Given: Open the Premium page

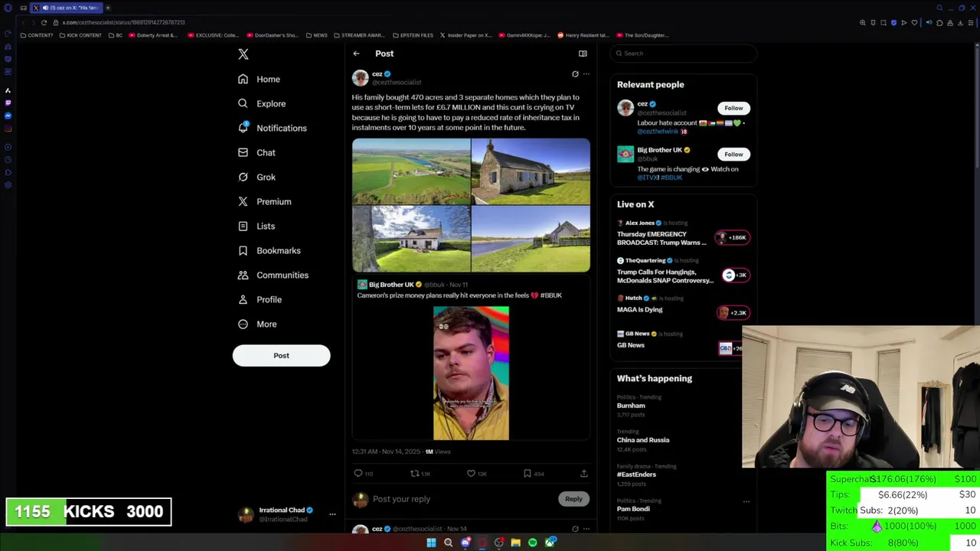Looking at the screenshot, I should pos(264,201).
